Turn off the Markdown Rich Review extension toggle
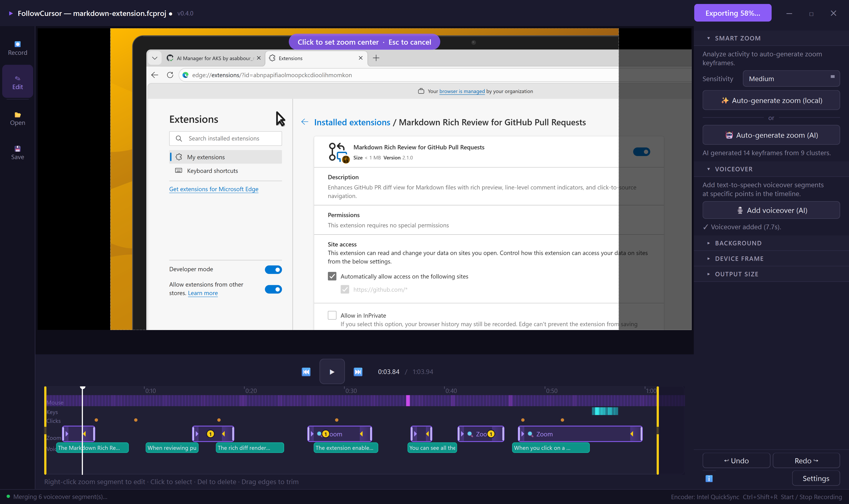 (642, 152)
